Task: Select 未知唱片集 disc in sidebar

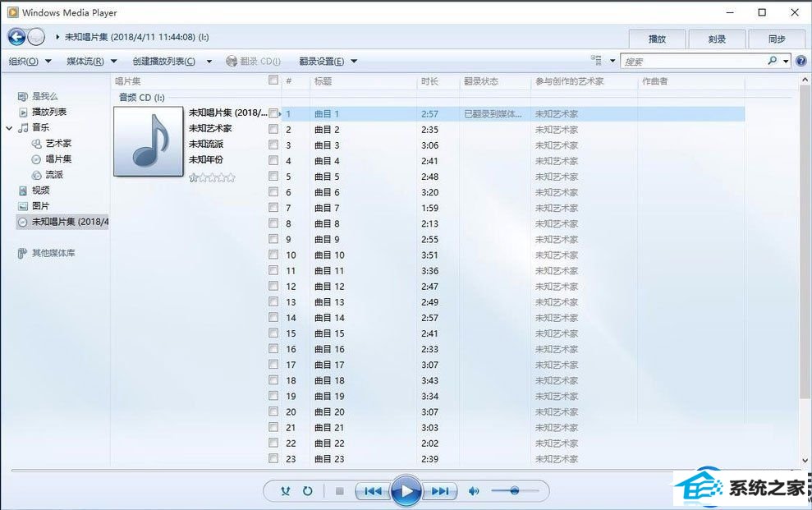Action: [x=62, y=222]
